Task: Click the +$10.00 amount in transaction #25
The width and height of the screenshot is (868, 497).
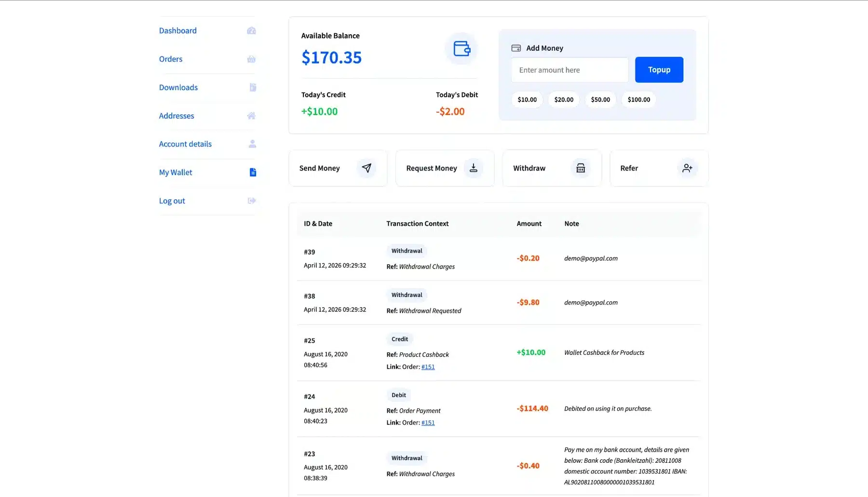Action: click(x=531, y=352)
